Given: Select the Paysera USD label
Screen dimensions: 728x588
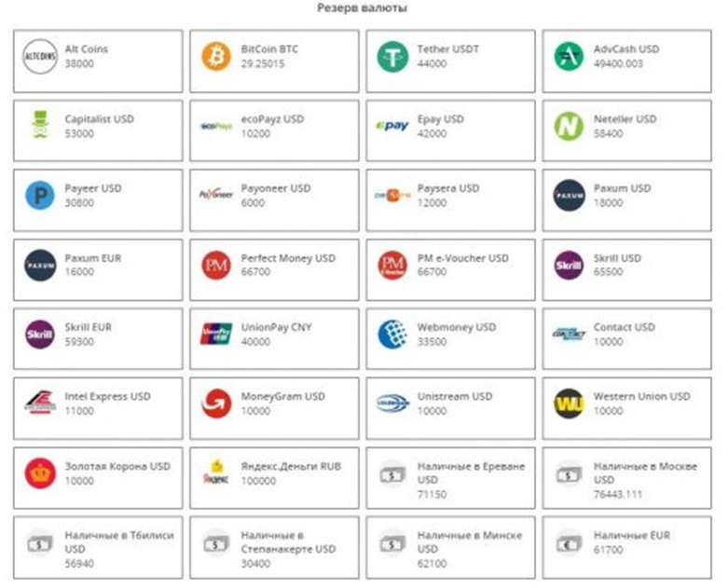Looking at the screenshot, I should tap(447, 188).
